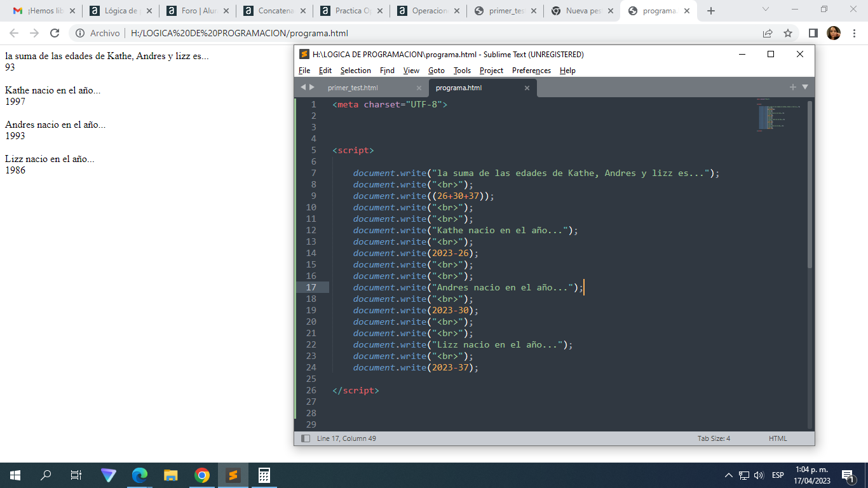Open a new Chrome tab with plus

711,11
